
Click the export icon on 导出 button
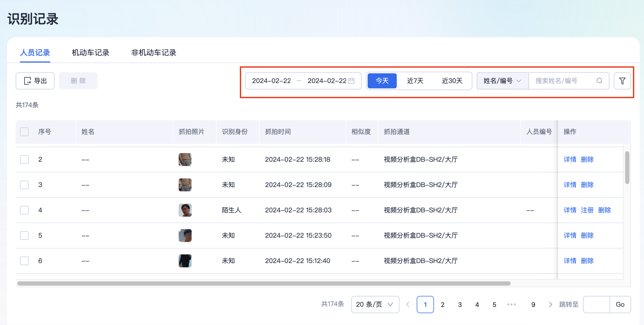tap(28, 81)
